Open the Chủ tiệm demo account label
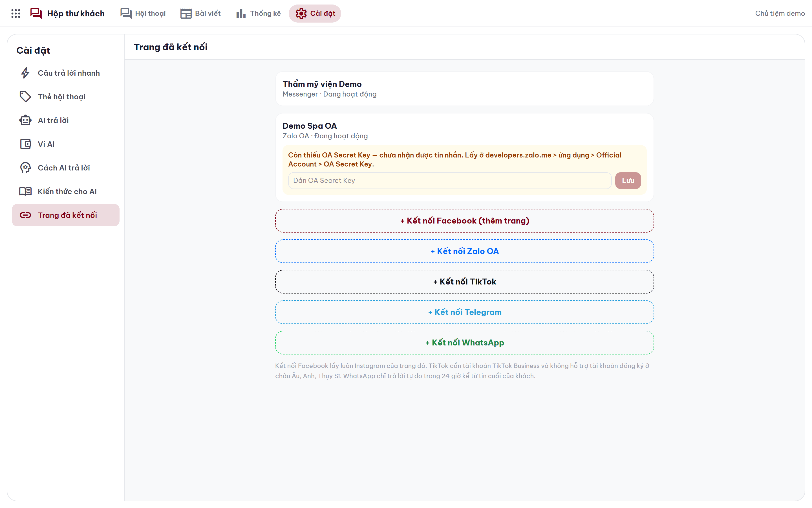812x508 pixels. click(780, 14)
